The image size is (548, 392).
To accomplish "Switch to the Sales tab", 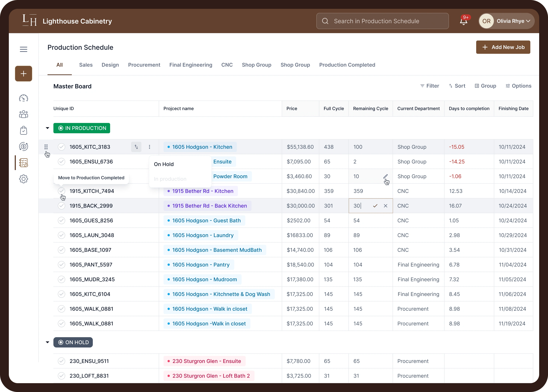I will pos(86,65).
